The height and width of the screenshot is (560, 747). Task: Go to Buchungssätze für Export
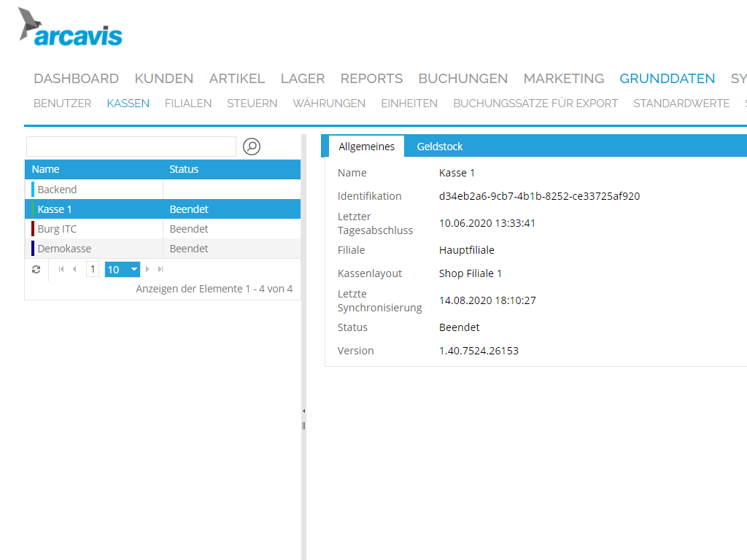(x=535, y=103)
